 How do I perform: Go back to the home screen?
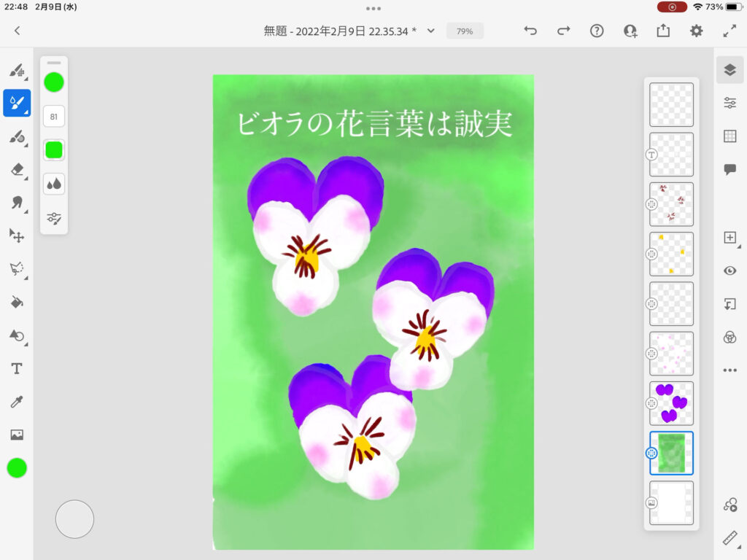(18, 31)
